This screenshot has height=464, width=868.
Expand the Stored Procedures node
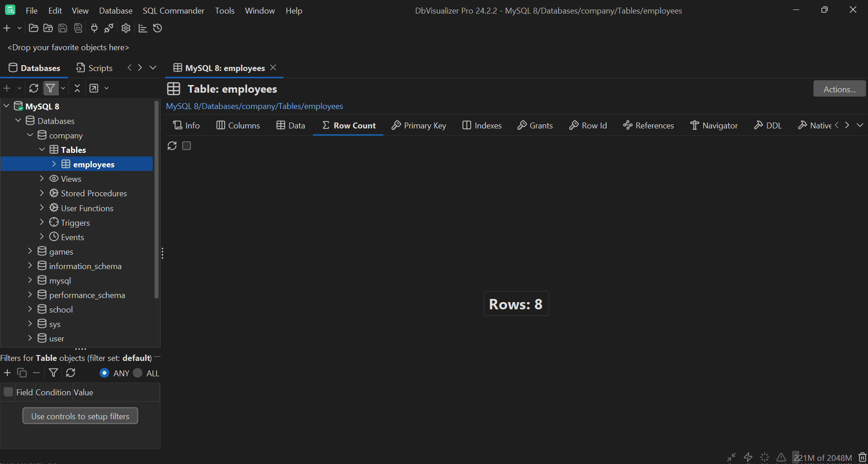point(42,193)
